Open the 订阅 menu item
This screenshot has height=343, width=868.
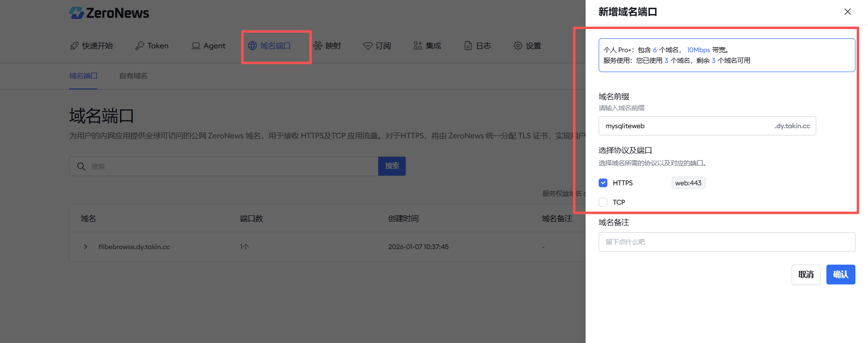point(377,45)
